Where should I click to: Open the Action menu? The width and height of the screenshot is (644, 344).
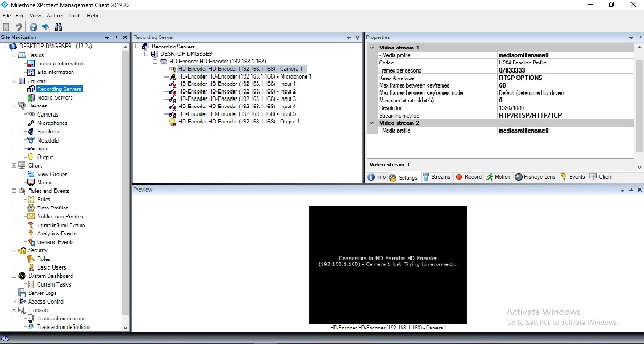(55, 16)
